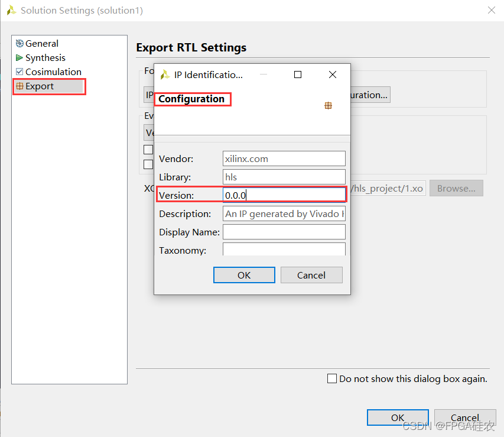Click the Taxonomy input field
This screenshot has width=504, height=437.
tap(284, 250)
